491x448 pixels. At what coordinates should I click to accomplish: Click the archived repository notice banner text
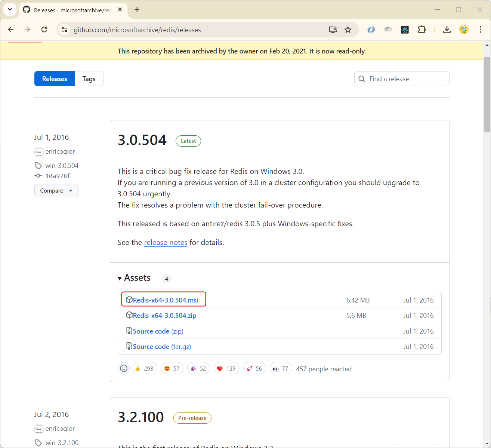pyautogui.click(x=242, y=51)
